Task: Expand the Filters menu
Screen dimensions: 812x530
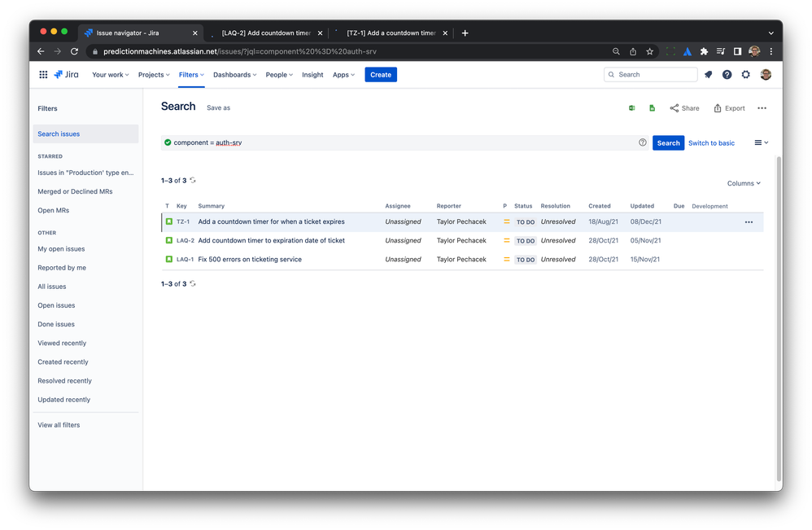Action: pyautogui.click(x=191, y=75)
